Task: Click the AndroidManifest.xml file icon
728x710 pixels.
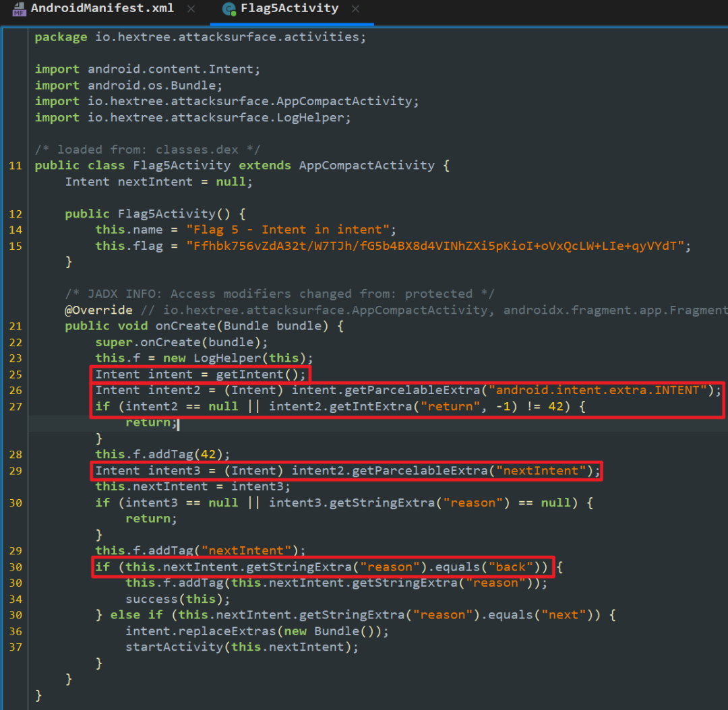Action: tap(20, 9)
